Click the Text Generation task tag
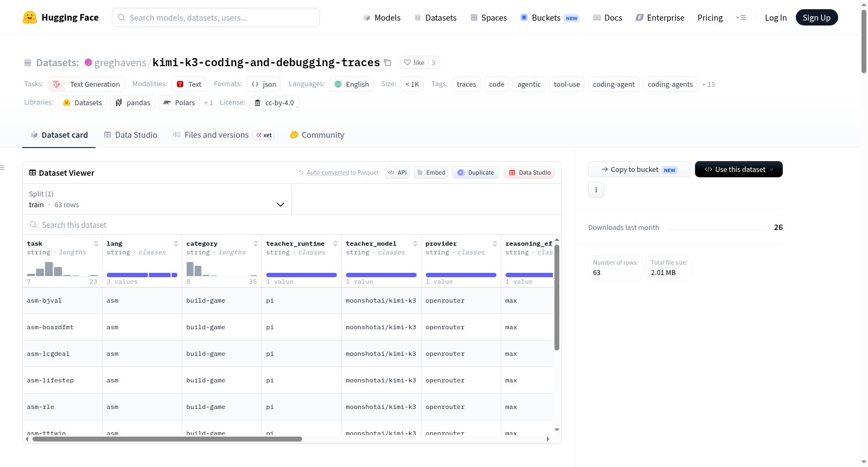868x467 pixels. click(x=86, y=84)
